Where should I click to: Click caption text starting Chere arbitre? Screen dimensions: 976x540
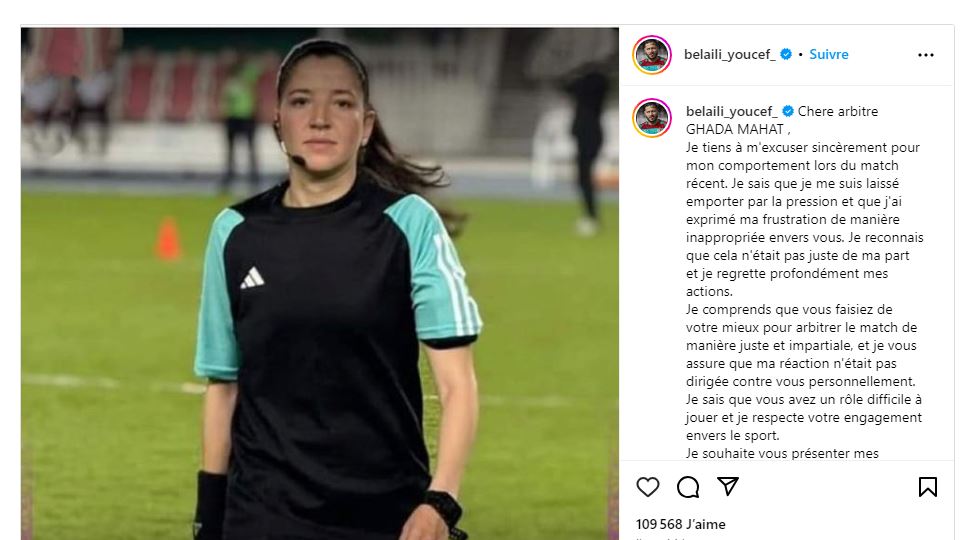pyautogui.click(x=838, y=111)
